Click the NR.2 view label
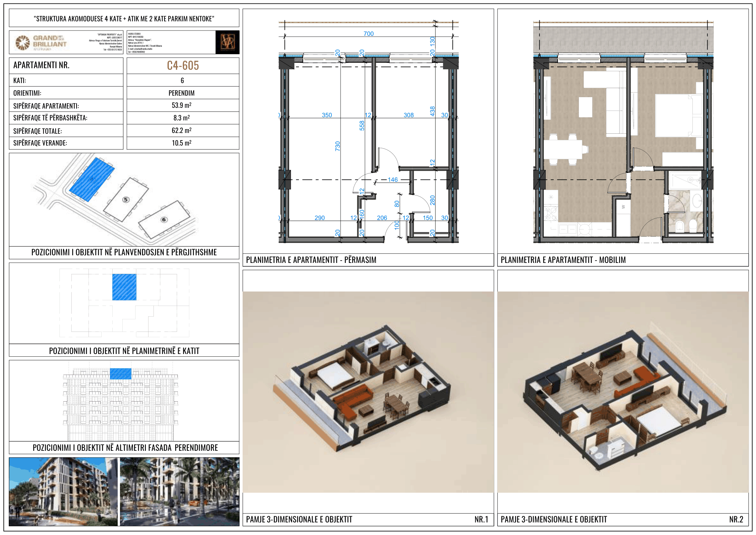756x535 pixels. click(736, 519)
